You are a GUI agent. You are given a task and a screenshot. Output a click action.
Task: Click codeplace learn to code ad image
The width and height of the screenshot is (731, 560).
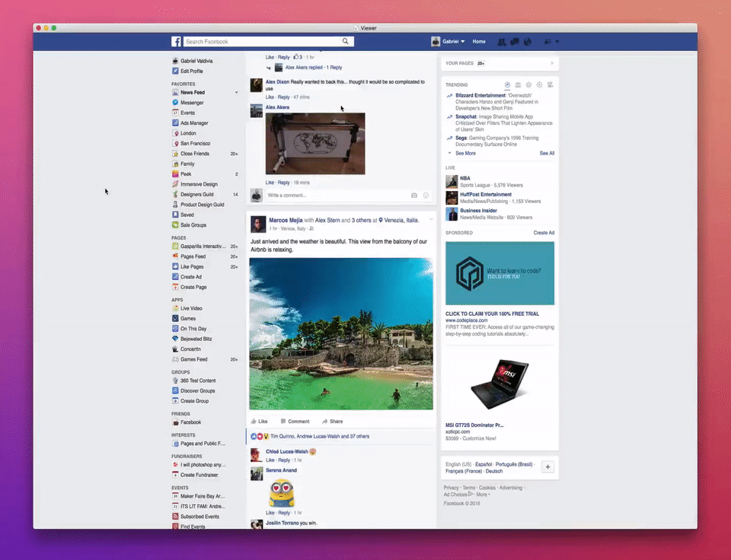click(x=500, y=273)
